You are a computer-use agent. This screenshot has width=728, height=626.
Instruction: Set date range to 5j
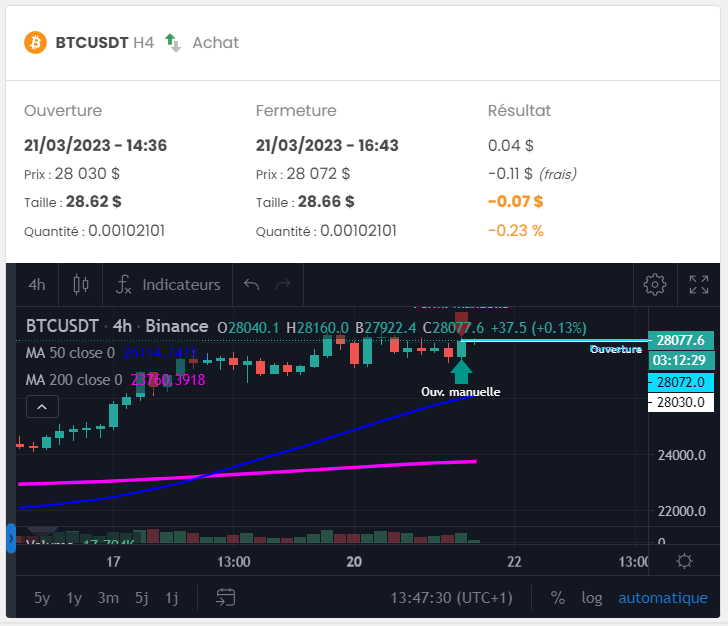tap(142, 598)
